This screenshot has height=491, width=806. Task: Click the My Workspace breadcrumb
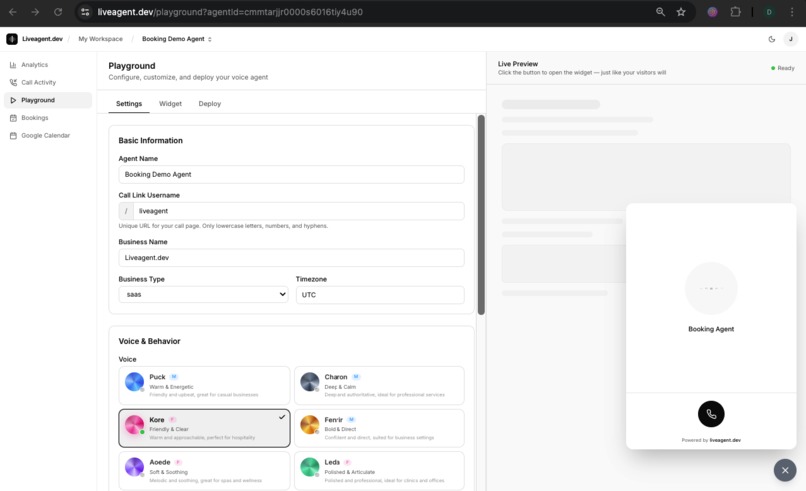[100, 39]
